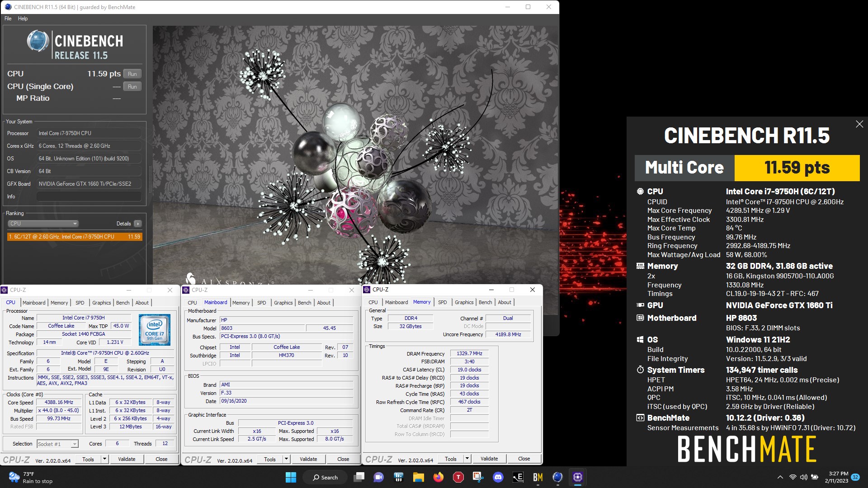868x488 pixels.
Task: Switch to BenchMate via BM taskbar icon
Action: (538, 477)
